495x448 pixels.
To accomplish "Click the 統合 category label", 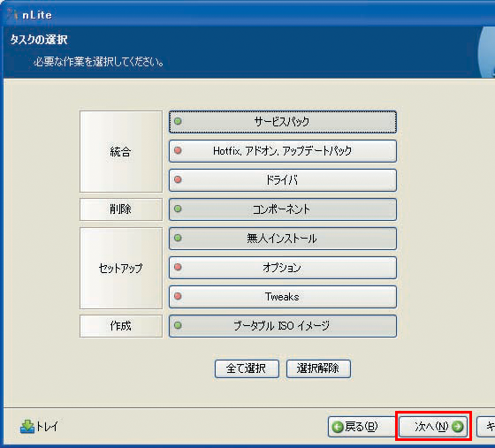I will point(120,151).
